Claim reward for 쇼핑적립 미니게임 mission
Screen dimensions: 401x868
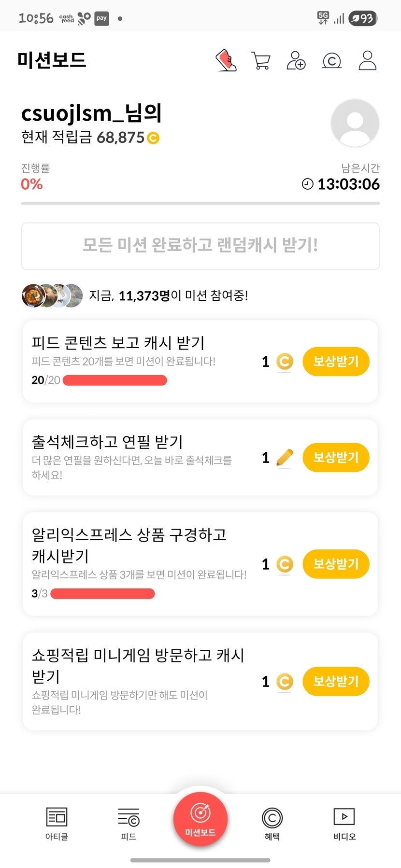pyautogui.click(x=336, y=681)
